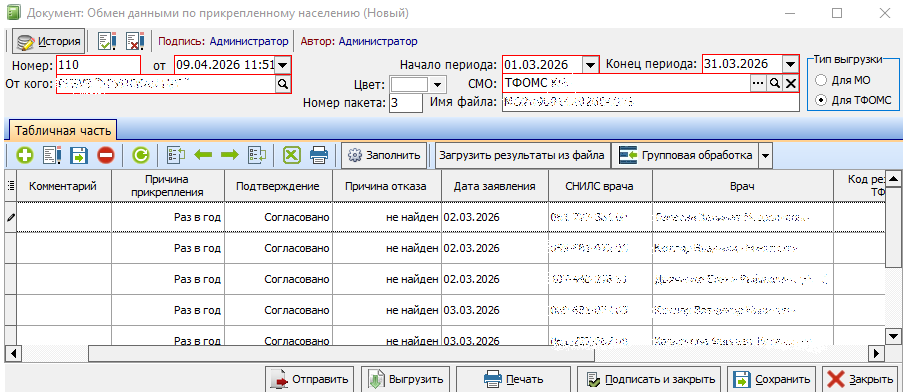Click the horizontal scrollbar left arrow
The width and height of the screenshot is (904, 392).
coord(13,353)
